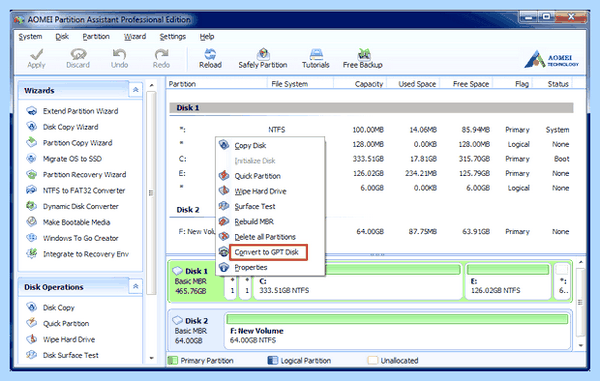Open the Wizard menu

(135, 37)
